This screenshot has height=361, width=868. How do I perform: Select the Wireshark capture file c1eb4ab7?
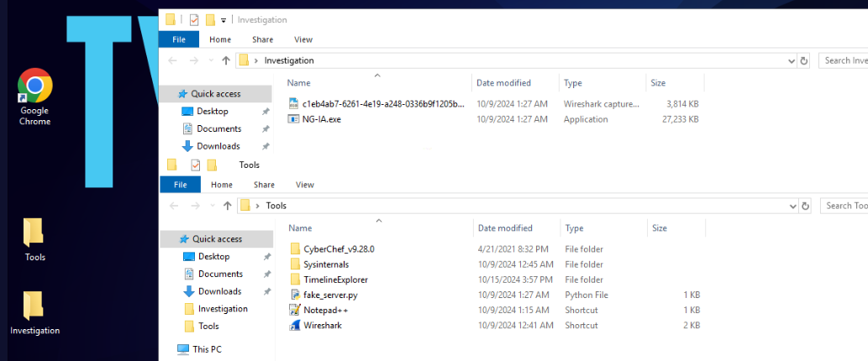coord(382,104)
